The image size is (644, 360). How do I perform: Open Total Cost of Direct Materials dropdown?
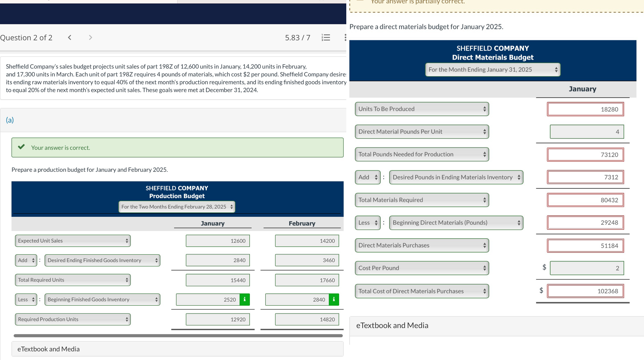[x=422, y=291]
